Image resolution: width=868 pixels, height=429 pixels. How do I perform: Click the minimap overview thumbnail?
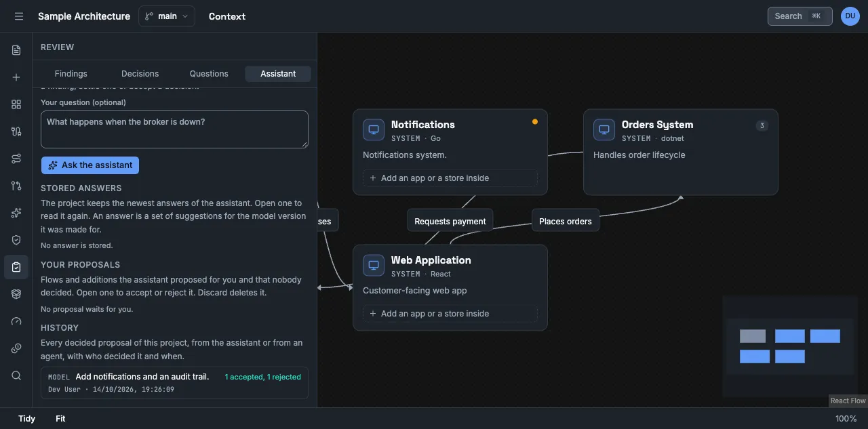(x=790, y=346)
